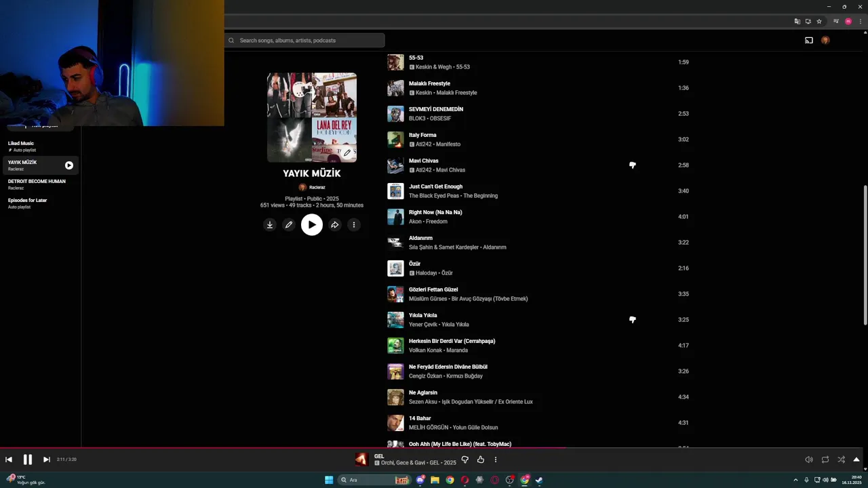
Task: Play the Malaklı Freestyle track thumbnail
Action: pos(395,88)
